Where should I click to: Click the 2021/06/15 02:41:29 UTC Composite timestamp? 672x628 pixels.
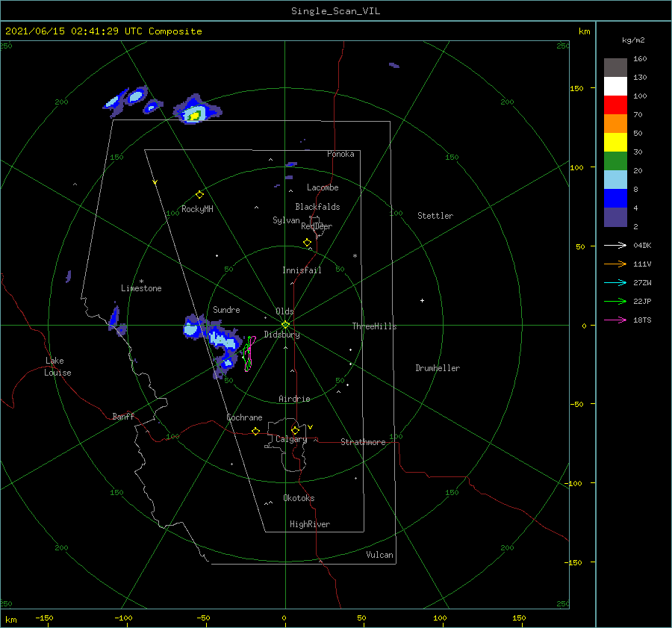click(x=103, y=31)
